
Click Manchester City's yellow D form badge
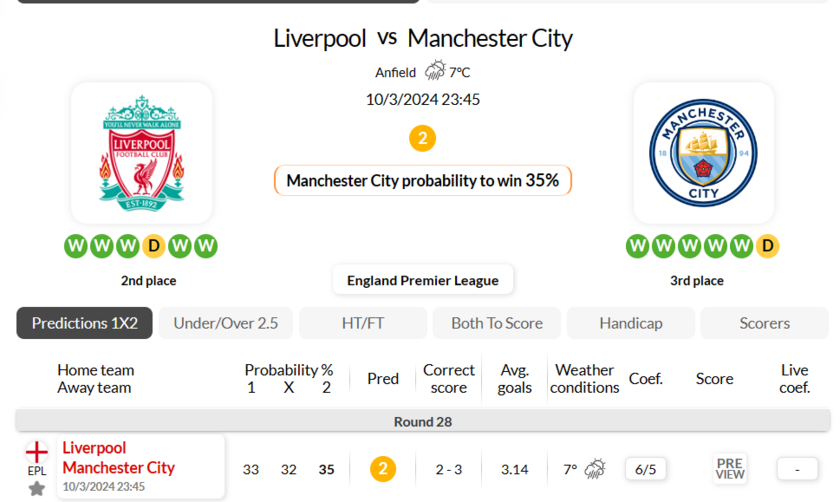tap(767, 246)
